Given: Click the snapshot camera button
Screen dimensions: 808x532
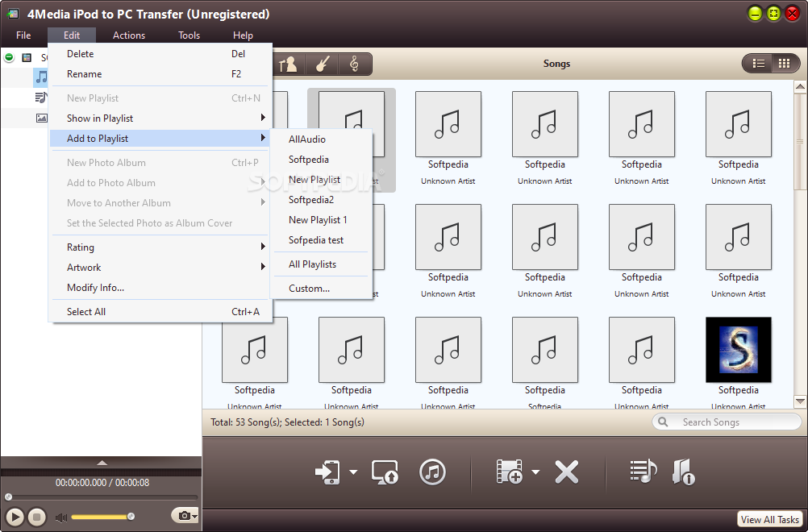Looking at the screenshot, I should pyautogui.click(x=185, y=515).
